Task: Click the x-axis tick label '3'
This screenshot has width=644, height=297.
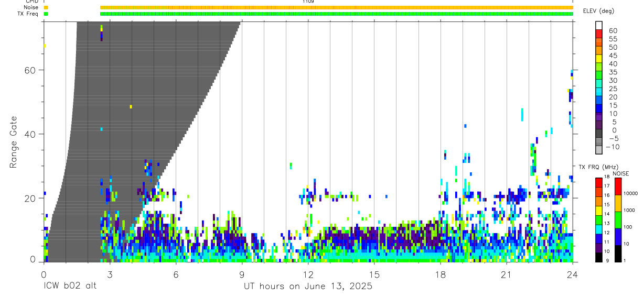Action: (x=110, y=274)
